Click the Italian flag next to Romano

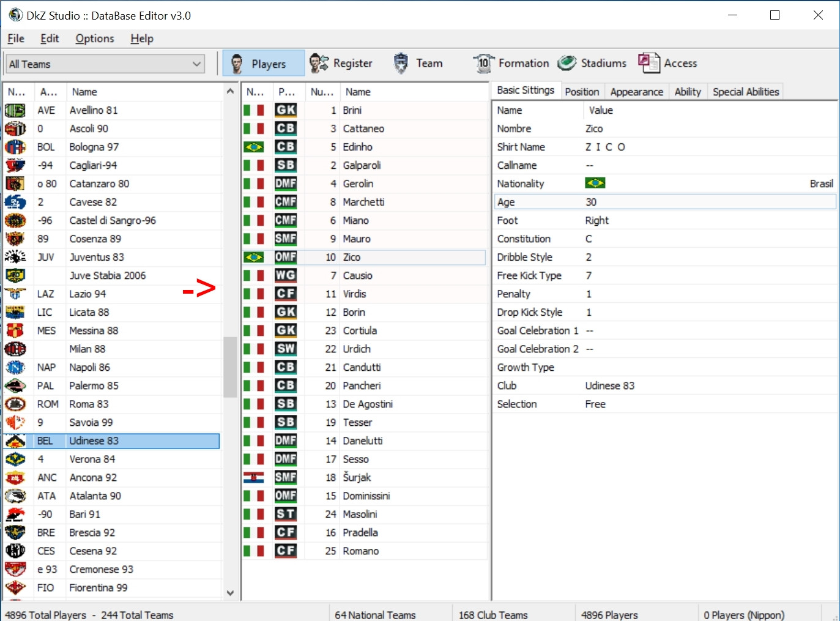[254, 551]
